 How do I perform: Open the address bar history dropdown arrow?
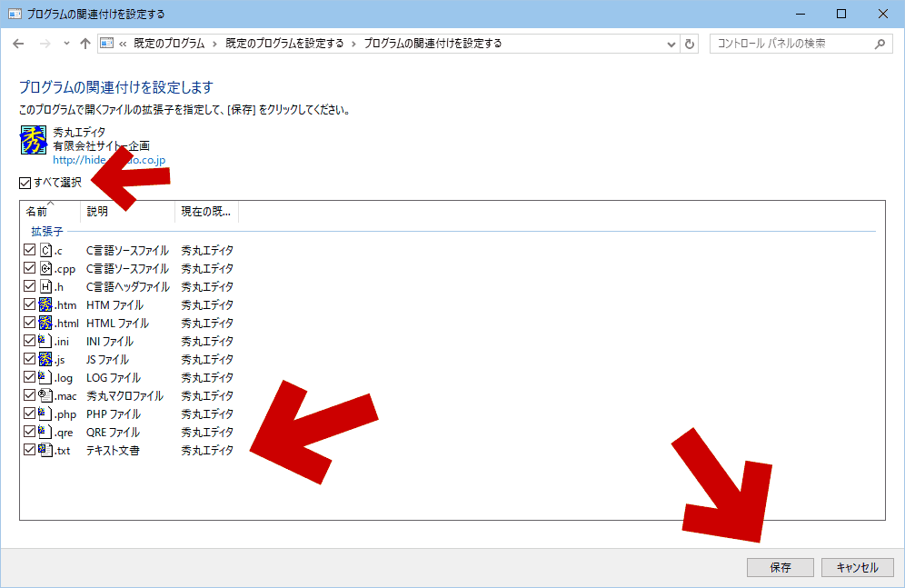point(671,43)
